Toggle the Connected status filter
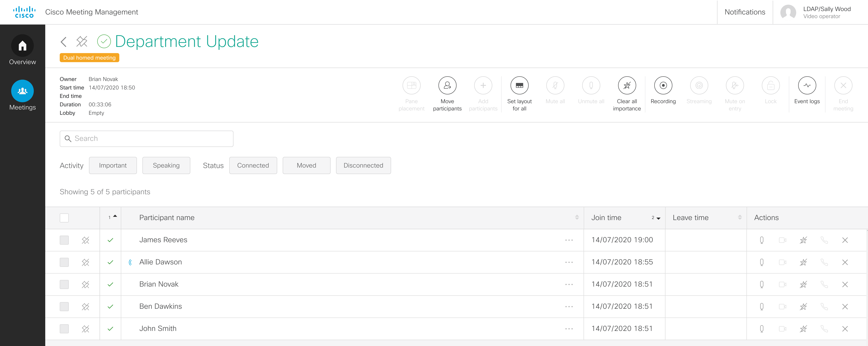The width and height of the screenshot is (868, 346). click(x=253, y=165)
